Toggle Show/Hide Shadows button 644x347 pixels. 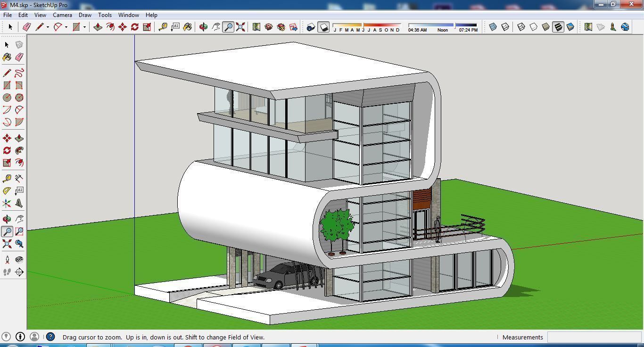pos(323,27)
